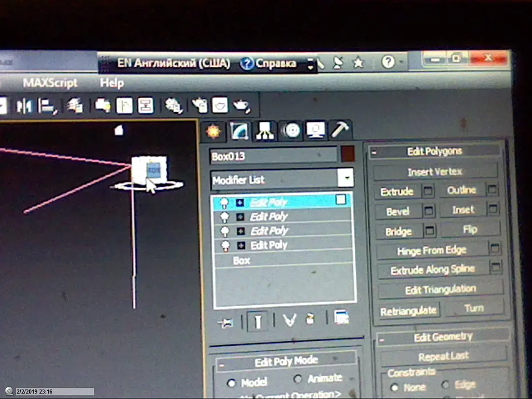Open the Help menu
Image resolution: width=532 pixels, height=399 pixels.
pyautogui.click(x=112, y=83)
